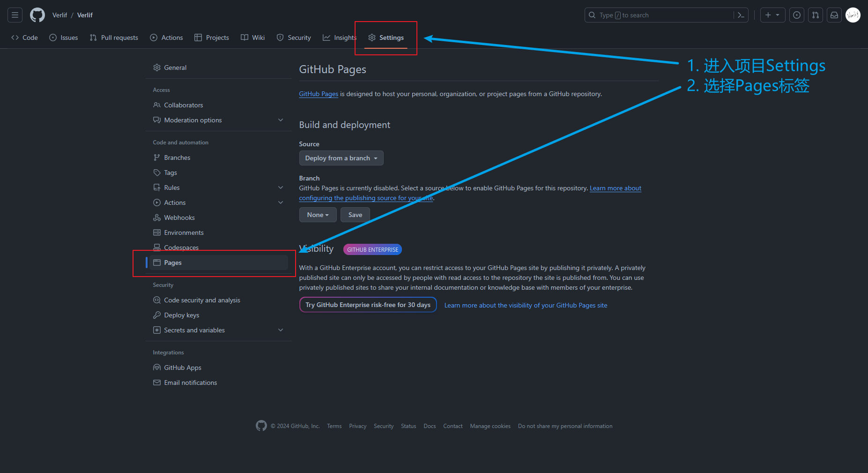Select the Issues nav icon
The width and height of the screenshot is (868, 473).
point(53,38)
